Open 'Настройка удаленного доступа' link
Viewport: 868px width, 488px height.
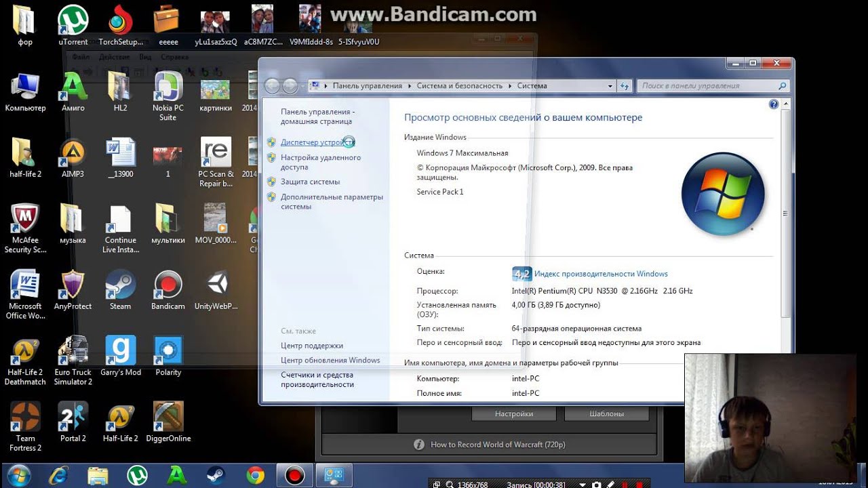point(321,162)
